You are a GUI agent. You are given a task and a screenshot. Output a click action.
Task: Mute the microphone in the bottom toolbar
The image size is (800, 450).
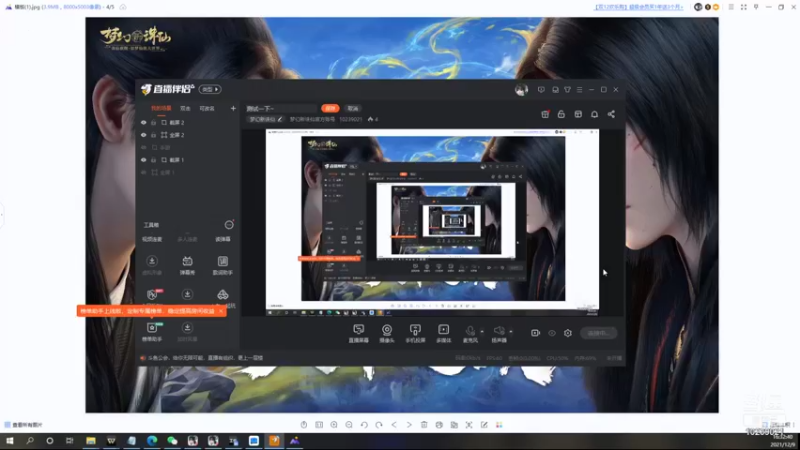pyautogui.click(x=470, y=333)
